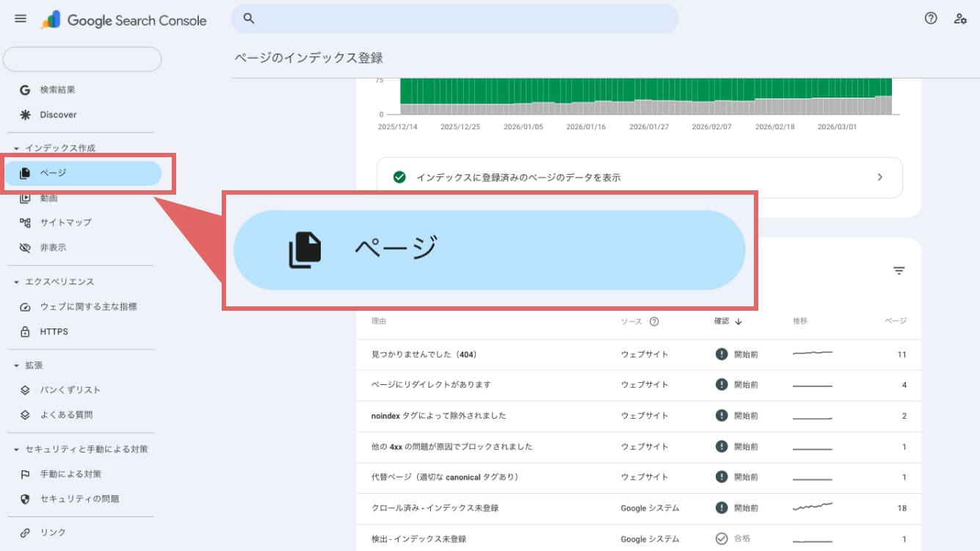Click the HTTPS lock icon

26,331
